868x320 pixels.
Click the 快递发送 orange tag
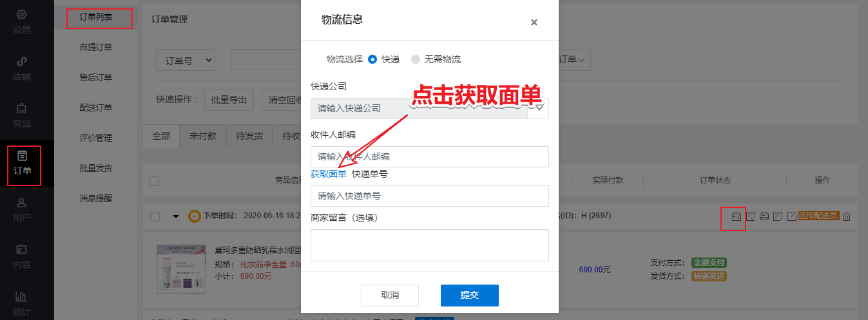click(709, 276)
